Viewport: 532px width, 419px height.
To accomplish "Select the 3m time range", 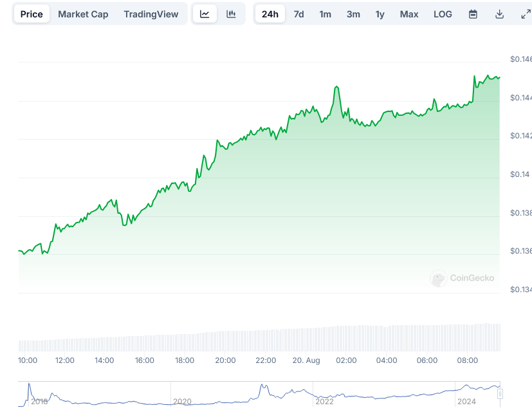I will coord(353,14).
